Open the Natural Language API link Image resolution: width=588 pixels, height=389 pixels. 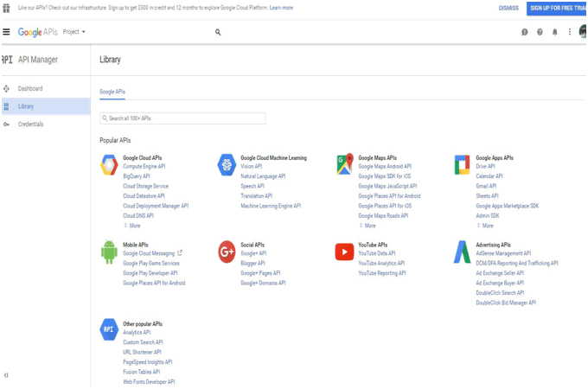(x=263, y=176)
